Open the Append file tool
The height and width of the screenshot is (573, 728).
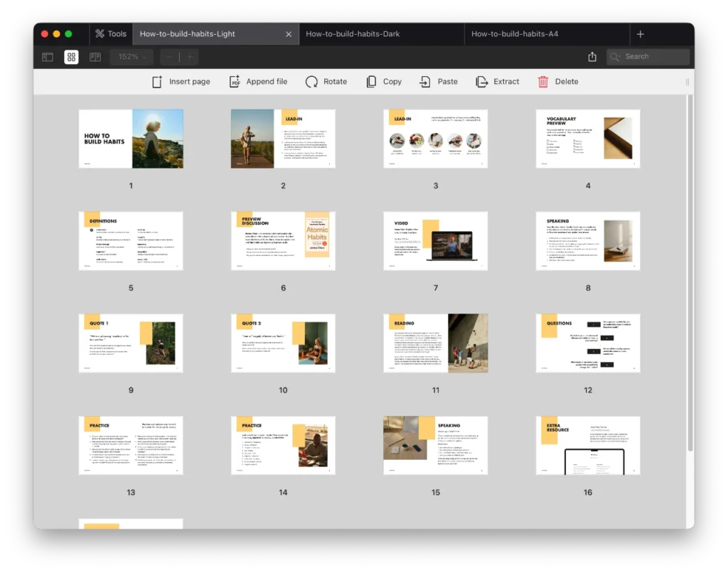coord(259,81)
